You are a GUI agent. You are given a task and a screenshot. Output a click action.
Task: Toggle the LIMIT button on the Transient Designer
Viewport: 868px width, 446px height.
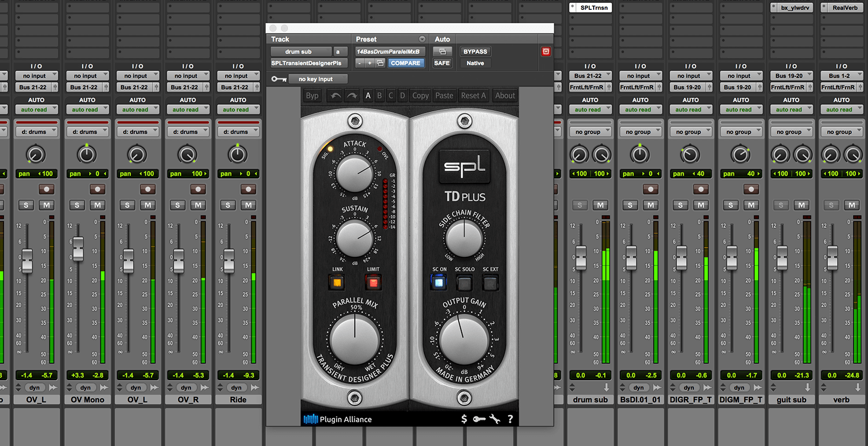(x=373, y=282)
